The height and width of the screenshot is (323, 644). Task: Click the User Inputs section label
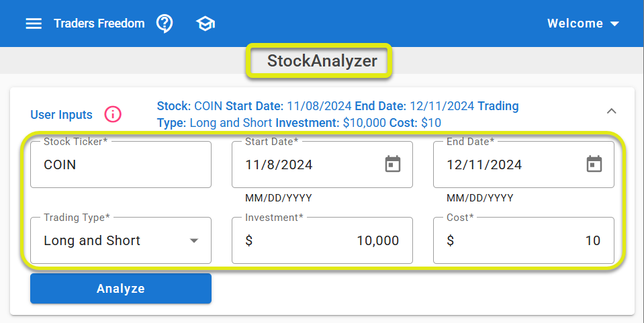(61, 115)
